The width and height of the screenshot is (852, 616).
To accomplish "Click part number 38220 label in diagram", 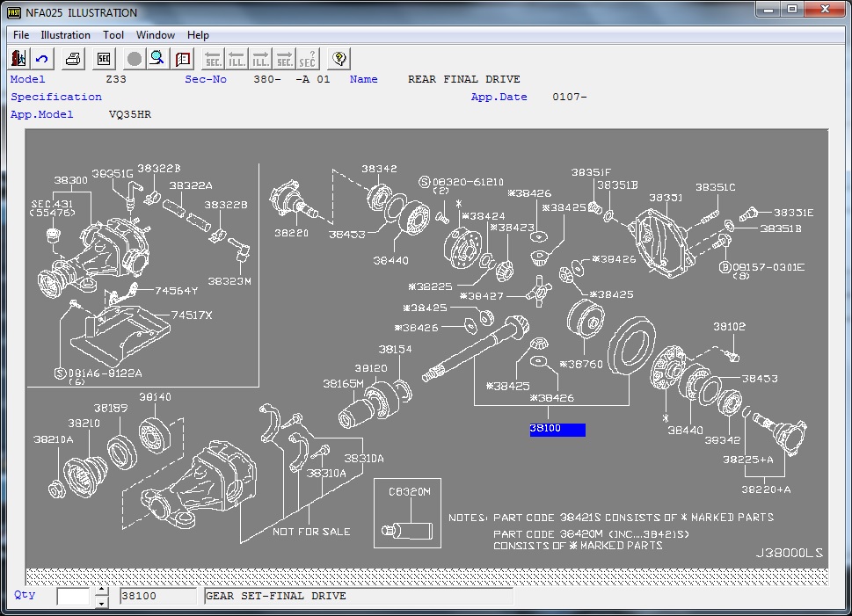I will [x=291, y=234].
